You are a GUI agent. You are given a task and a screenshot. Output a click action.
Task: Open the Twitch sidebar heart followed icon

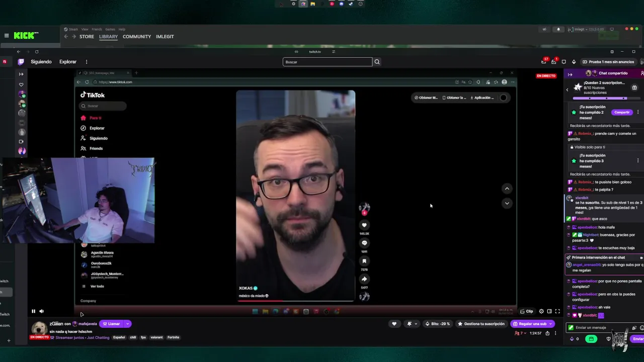(21, 84)
